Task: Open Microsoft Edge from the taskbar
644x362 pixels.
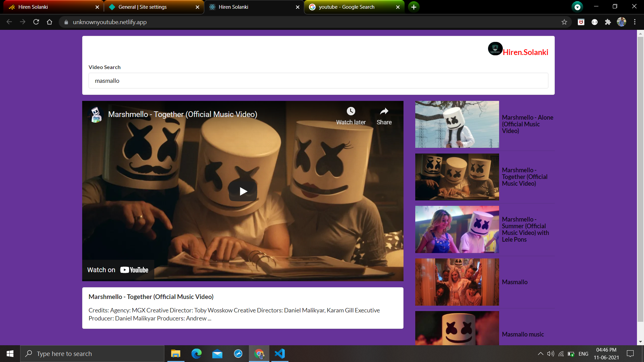Action: [197, 354]
